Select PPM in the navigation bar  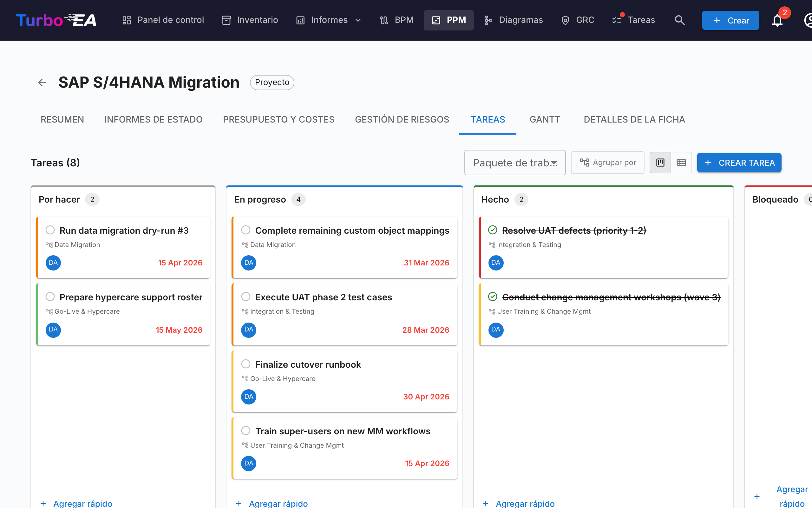click(x=449, y=20)
